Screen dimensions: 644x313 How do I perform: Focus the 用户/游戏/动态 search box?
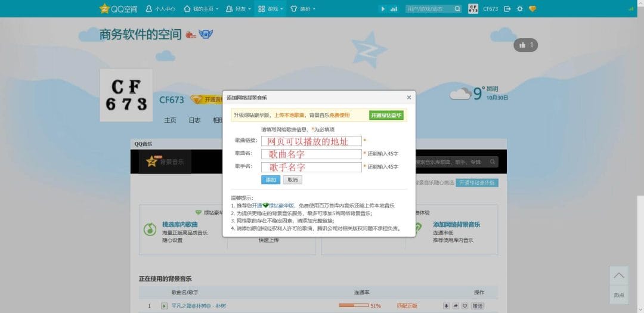[x=429, y=8]
